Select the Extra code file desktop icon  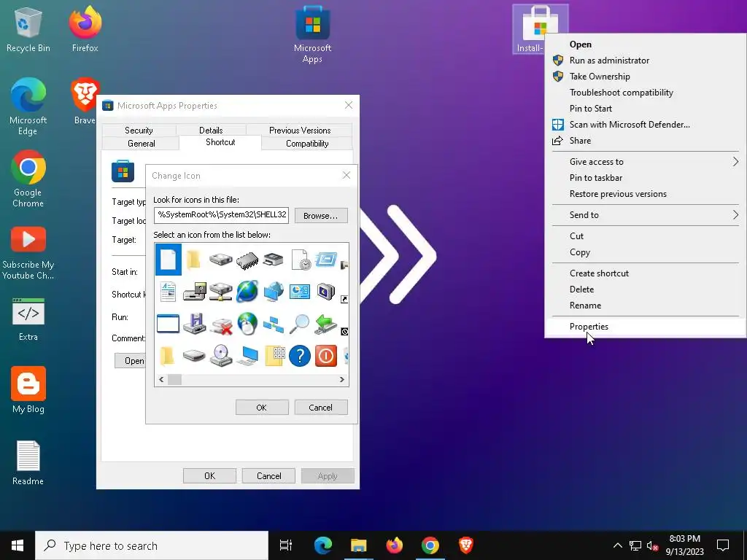(x=28, y=319)
